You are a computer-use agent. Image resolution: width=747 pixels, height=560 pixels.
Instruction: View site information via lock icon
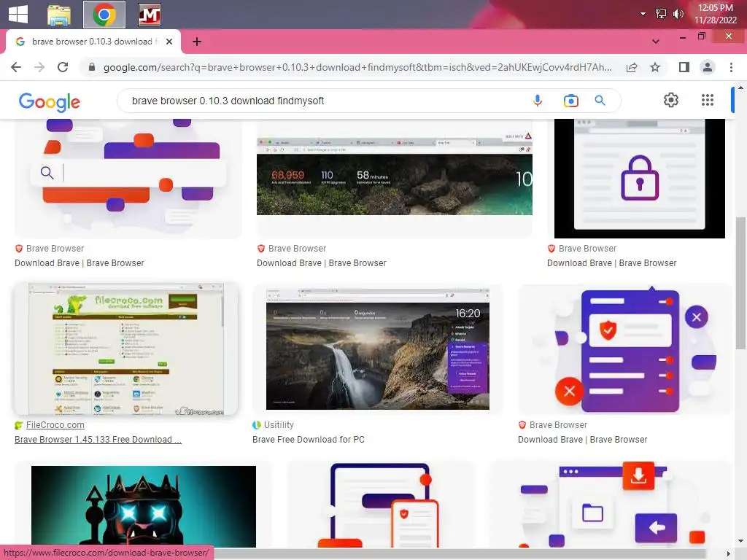[x=92, y=67]
